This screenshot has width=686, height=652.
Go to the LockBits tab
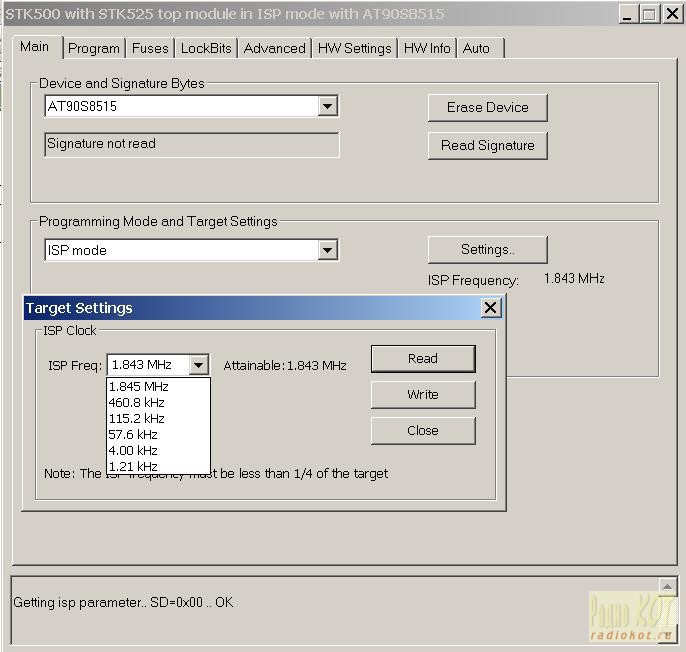pos(206,48)
